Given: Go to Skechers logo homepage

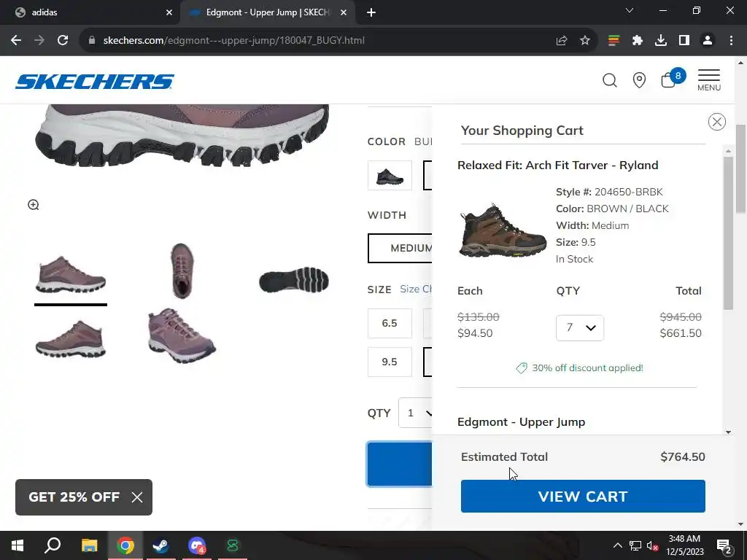Looking at the screenshot, I should point(95,82).
